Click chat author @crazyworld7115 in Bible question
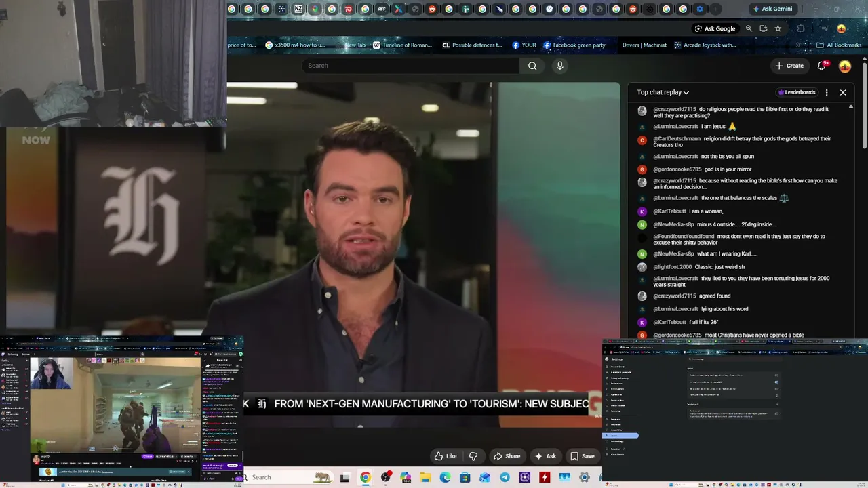868x488 pixels. pyautogui.click(x=675, y=109)
